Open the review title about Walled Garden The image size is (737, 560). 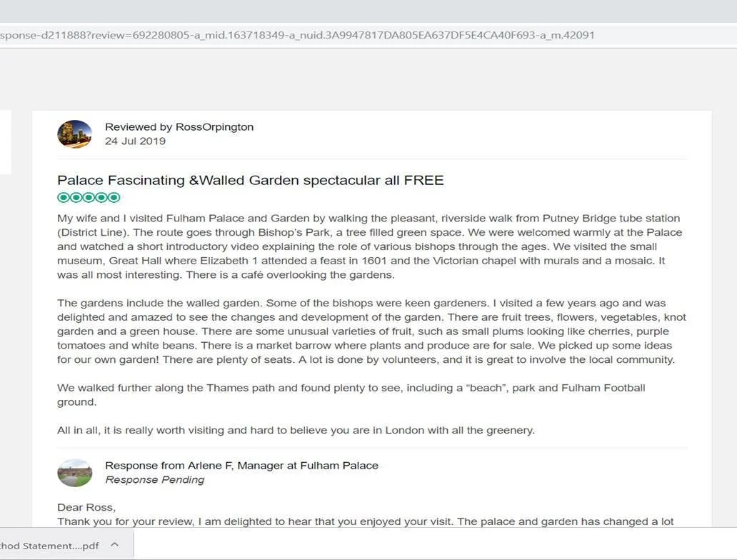251,180
